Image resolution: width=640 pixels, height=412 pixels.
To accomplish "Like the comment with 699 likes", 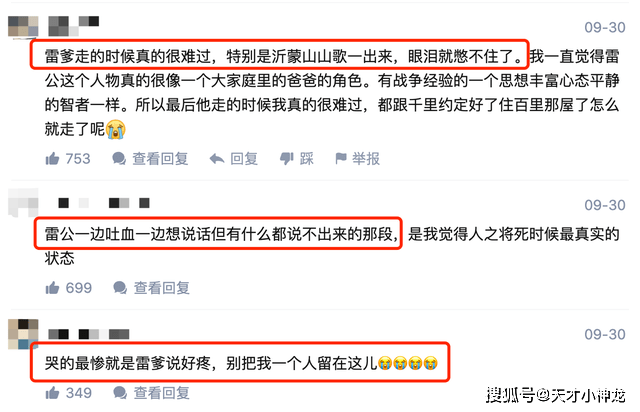I will click(52, 288).
